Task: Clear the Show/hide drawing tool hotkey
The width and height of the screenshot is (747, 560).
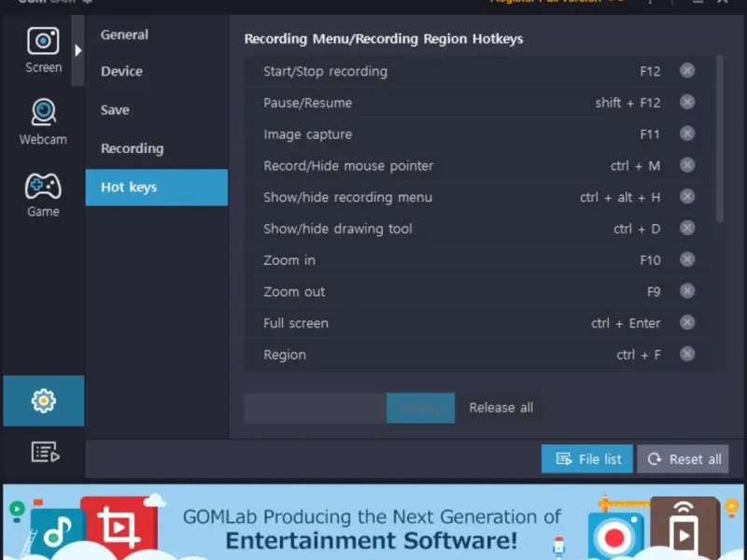Action: pos(687,228)
